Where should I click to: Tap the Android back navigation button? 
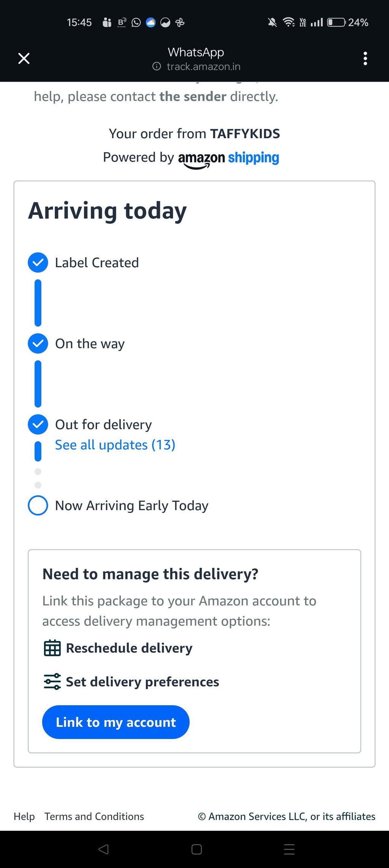(103, 849)
